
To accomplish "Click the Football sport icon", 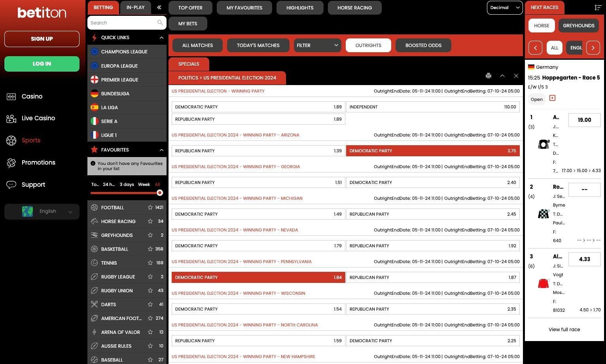I will [94, 207].
